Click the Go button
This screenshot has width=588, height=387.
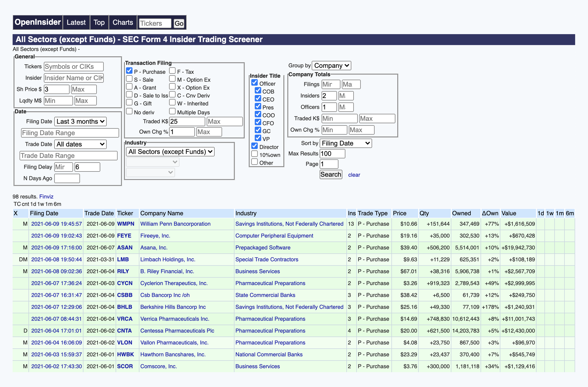coord(179,24)
